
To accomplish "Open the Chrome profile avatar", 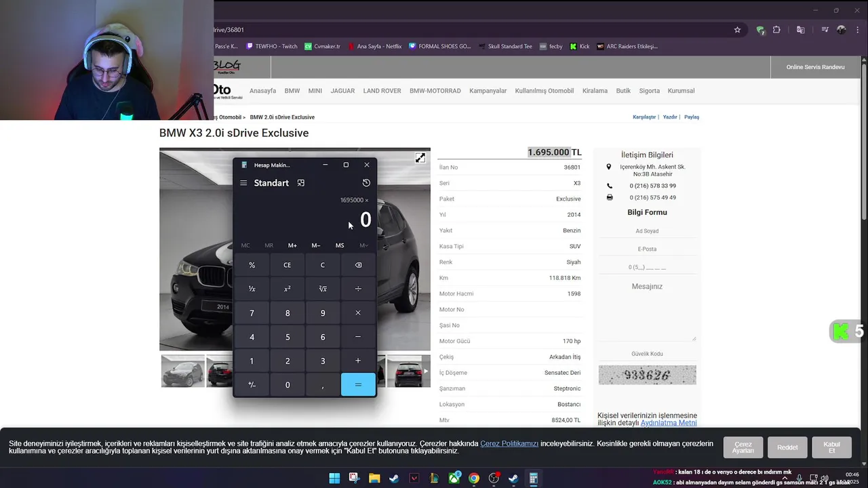I will click(x=842, y=30).
